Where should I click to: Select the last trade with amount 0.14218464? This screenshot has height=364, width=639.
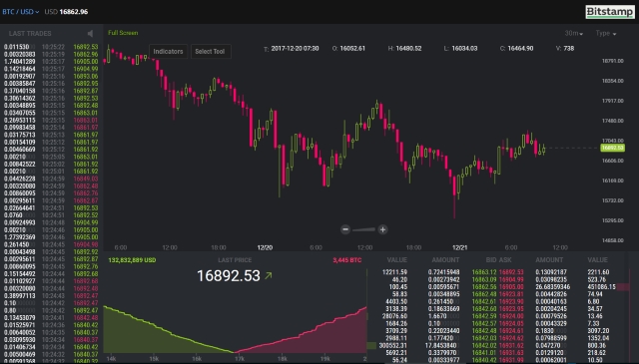[x=51, y=69]
